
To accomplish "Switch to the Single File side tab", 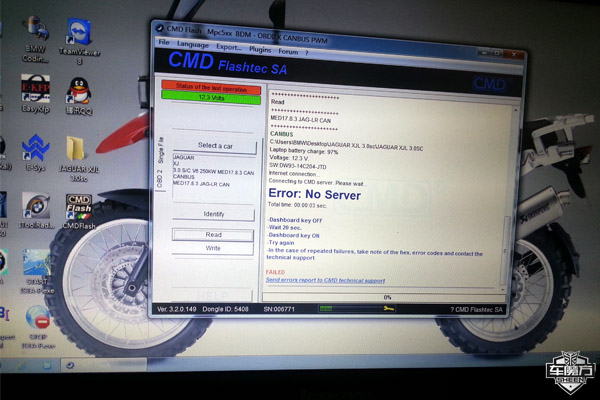I will 160,150.
